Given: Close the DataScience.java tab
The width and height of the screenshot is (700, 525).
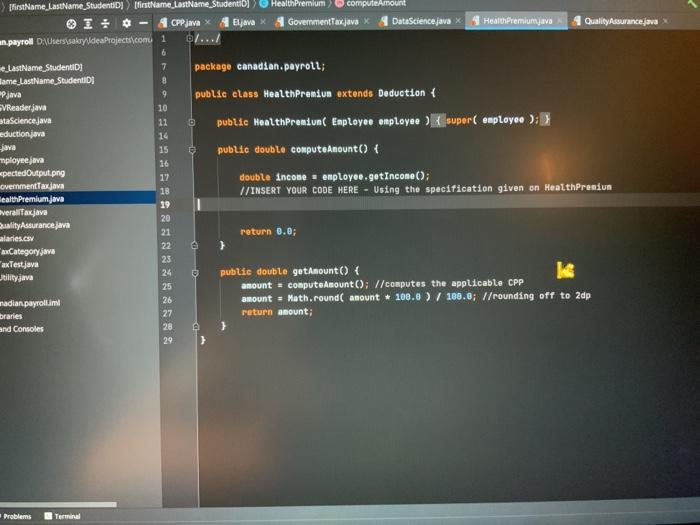Looking at the screenshot, I should click(458, 21).
